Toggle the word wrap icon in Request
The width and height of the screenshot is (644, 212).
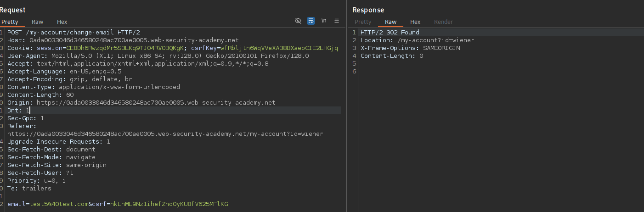point(311,21)
